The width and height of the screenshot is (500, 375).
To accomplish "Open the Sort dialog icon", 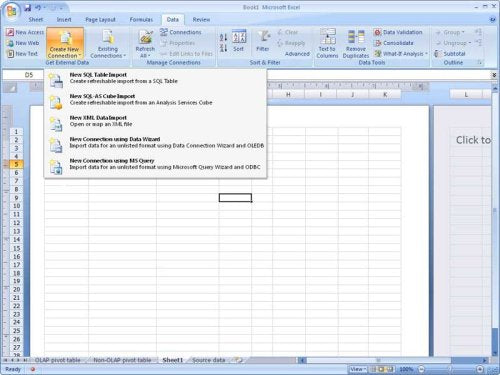I will point(239,41).
